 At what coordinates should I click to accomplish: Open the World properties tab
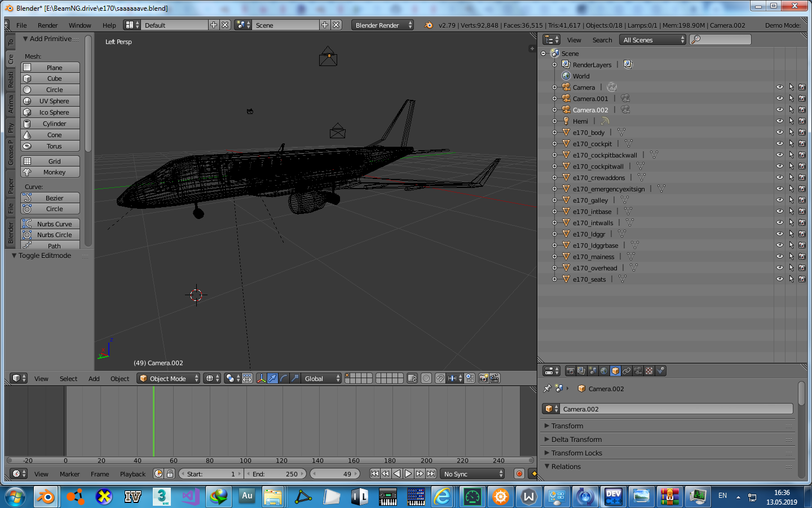[x=604, y=371]
